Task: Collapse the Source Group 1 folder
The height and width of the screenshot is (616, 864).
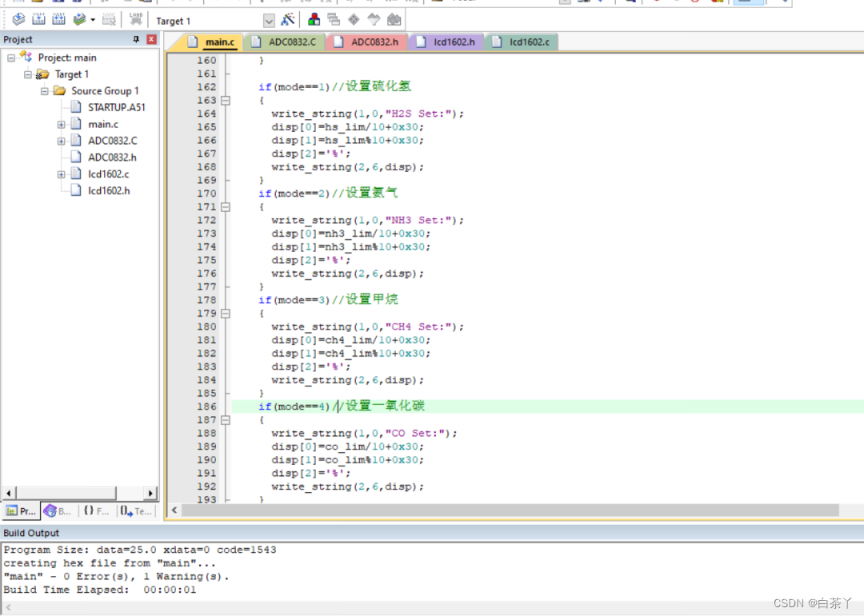Action: 45,91
